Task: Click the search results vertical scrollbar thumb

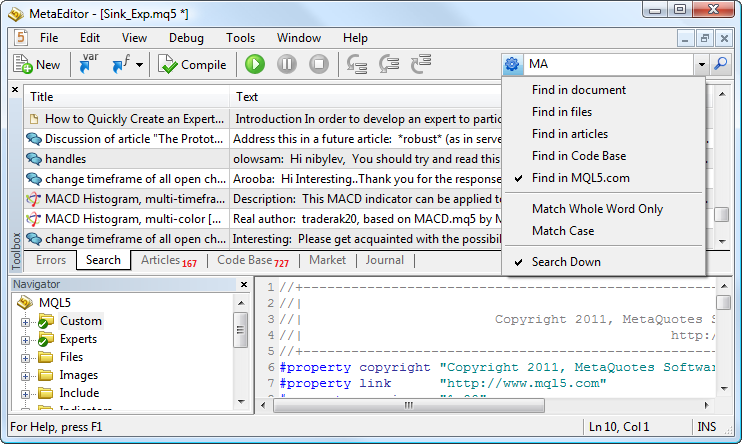Action: point(722,214)
